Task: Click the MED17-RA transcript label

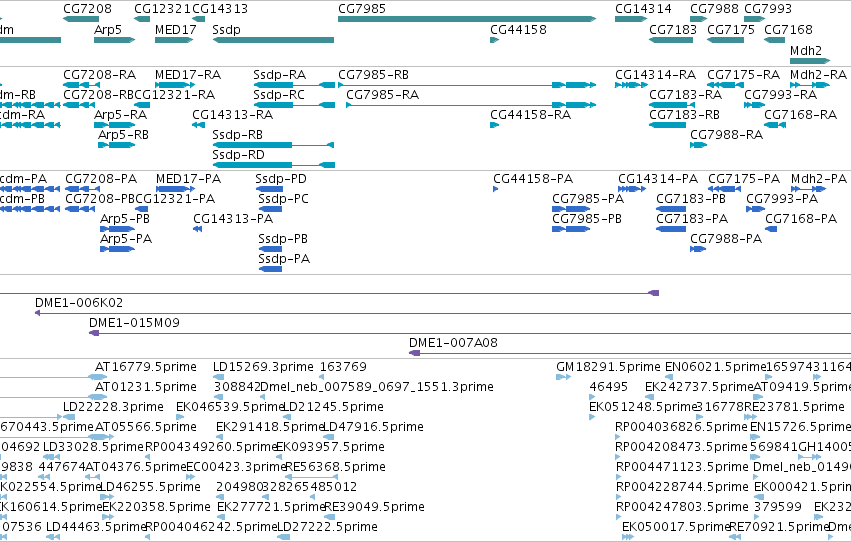Action: pyautogui.click(x=188, y=74)
